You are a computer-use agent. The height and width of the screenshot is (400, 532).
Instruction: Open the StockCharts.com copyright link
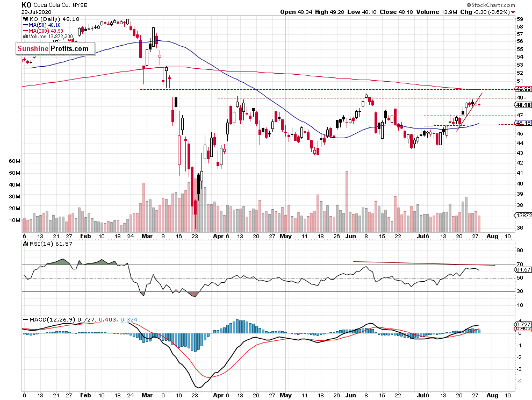(491, 5)
